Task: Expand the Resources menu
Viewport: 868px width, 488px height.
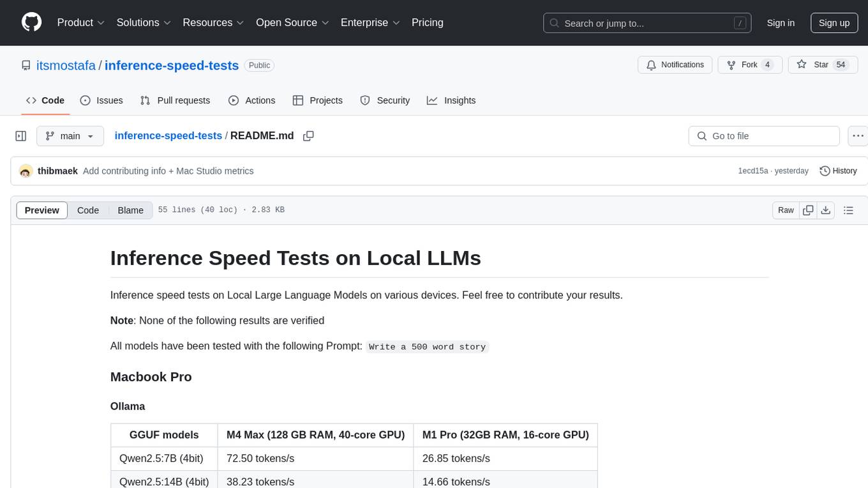Action: pos(213,22)
